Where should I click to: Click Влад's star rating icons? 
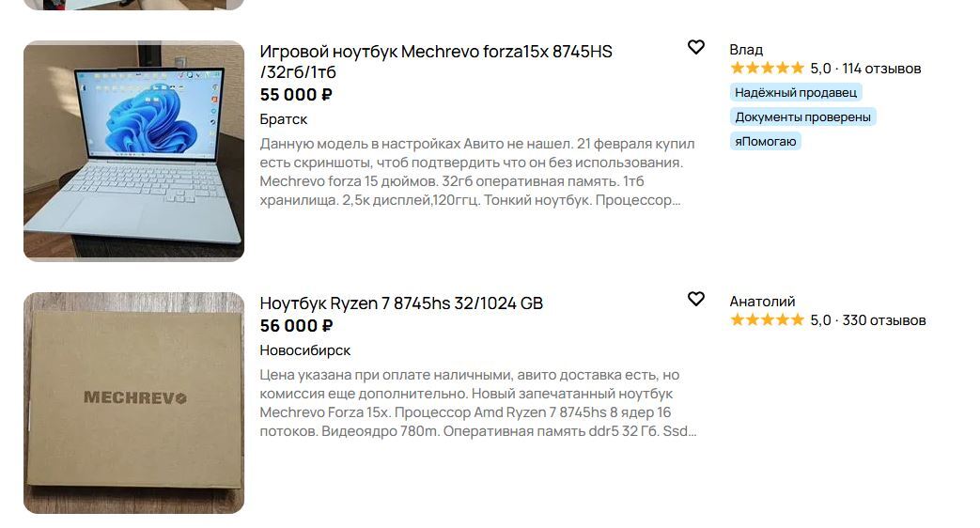(767, 68)
